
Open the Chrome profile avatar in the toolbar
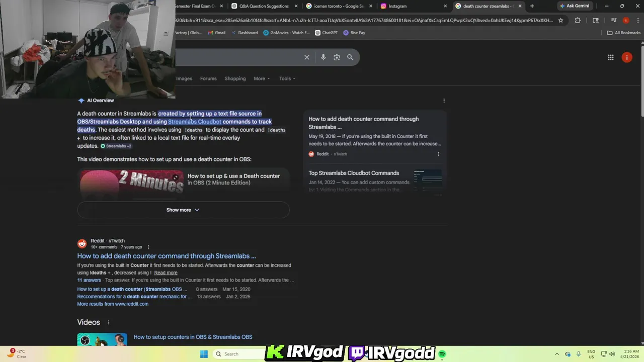[626, 21]
